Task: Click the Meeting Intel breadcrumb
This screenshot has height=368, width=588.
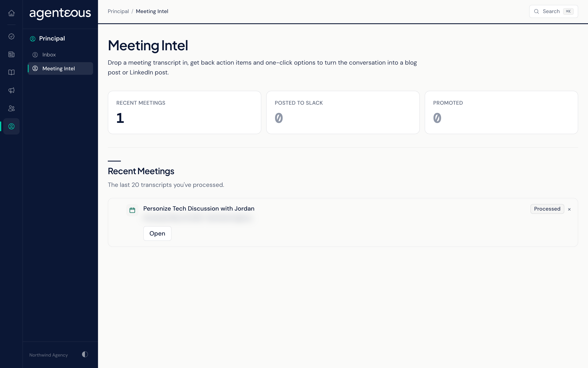Action: (x=152, y=11)
